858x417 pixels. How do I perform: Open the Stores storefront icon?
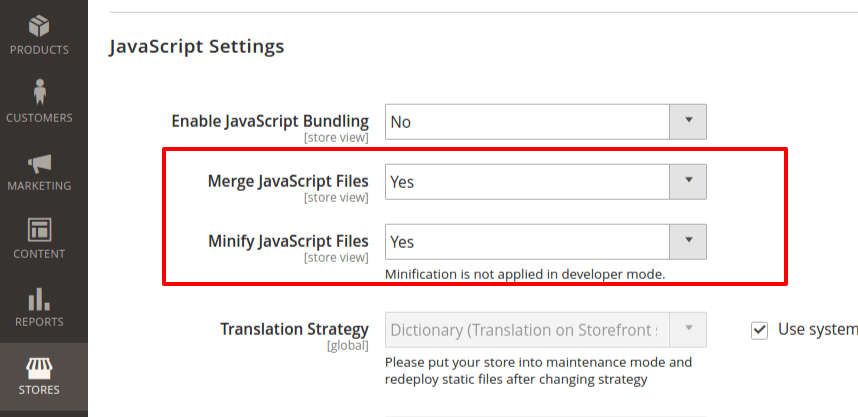click(x=39, y=368)
